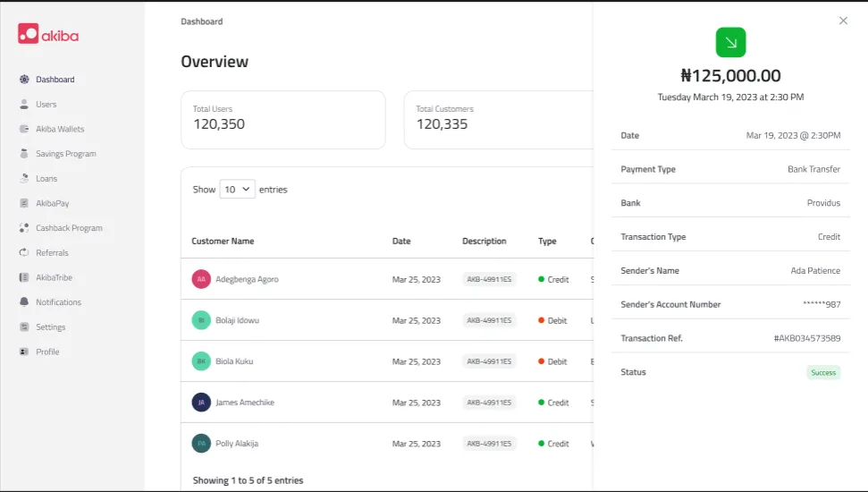Click the Description column header
The width and height of the screenshot is (868, 492).
[x=485, y=241]
